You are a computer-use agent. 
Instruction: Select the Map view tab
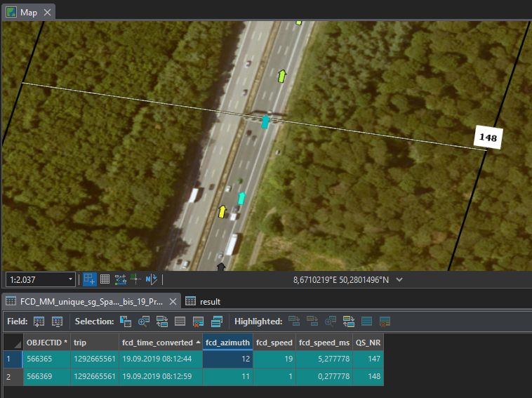(28, 12)
